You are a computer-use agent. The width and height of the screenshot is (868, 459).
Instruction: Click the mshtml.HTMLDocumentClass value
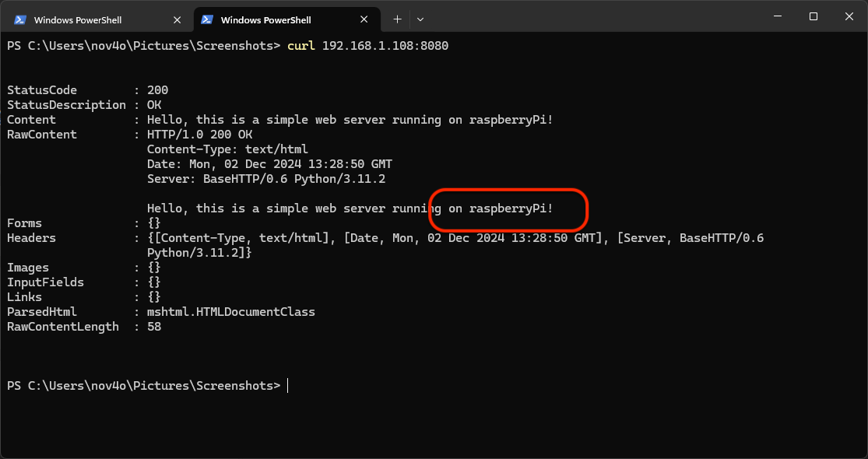click(230, 312)
